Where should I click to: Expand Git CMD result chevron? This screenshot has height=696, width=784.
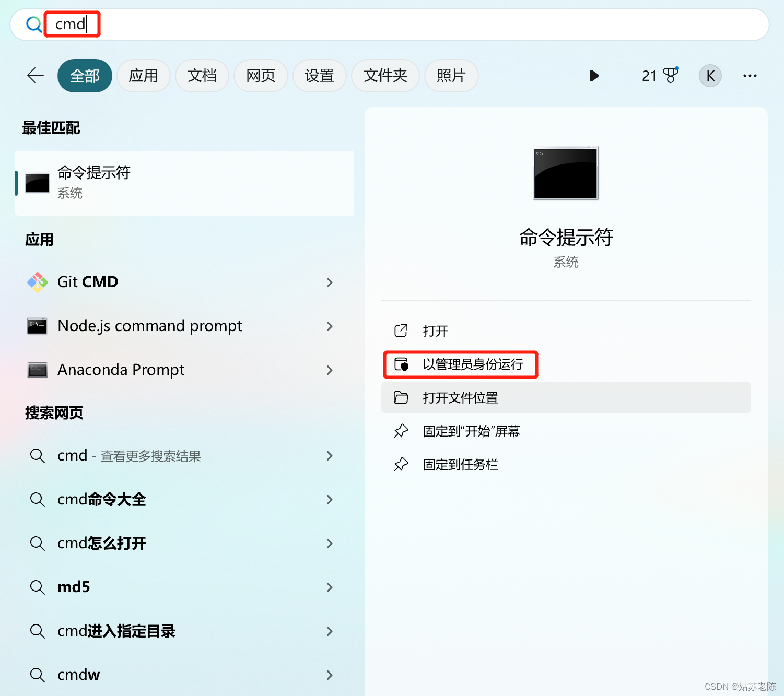330,282
